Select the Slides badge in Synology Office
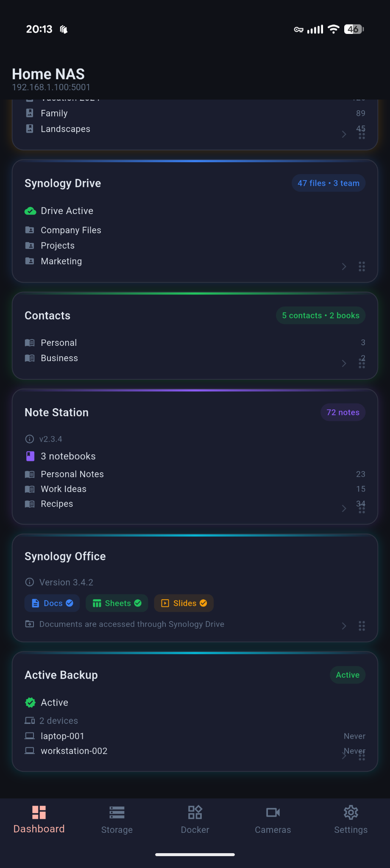 pyautogui.click(x=183, y=603)
